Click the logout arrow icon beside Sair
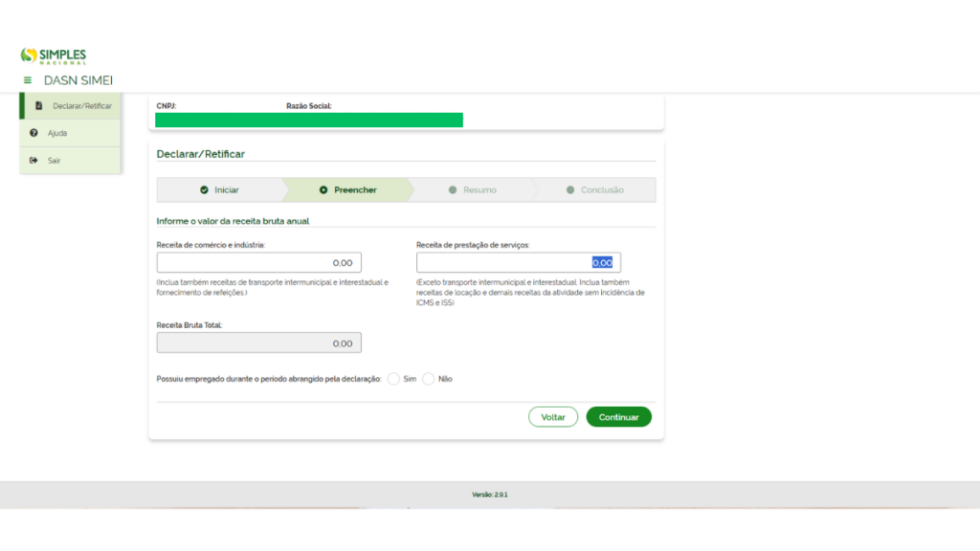Viewport: 980px width, 551px height. coord(35,159)
